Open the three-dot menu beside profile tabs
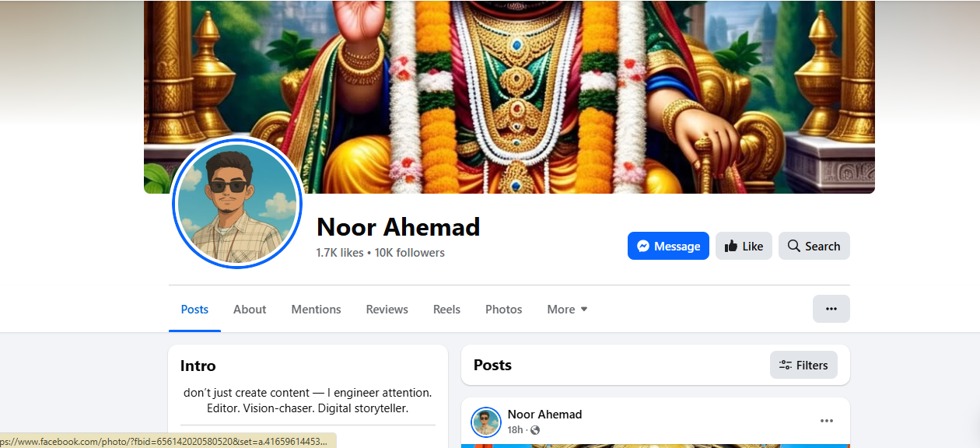This screenshot has height=448, width=980. [x=831, y=309]
